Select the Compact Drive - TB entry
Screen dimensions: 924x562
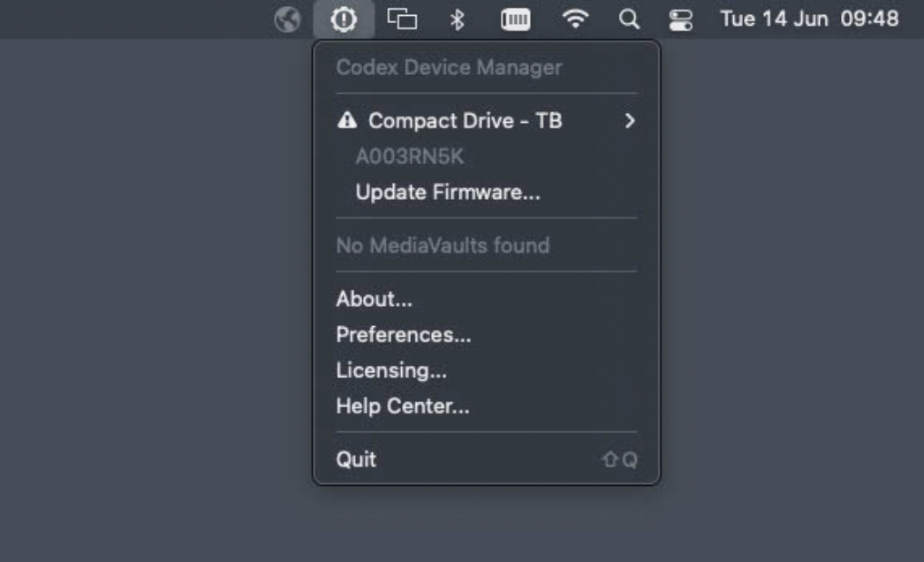click(486, 121)
